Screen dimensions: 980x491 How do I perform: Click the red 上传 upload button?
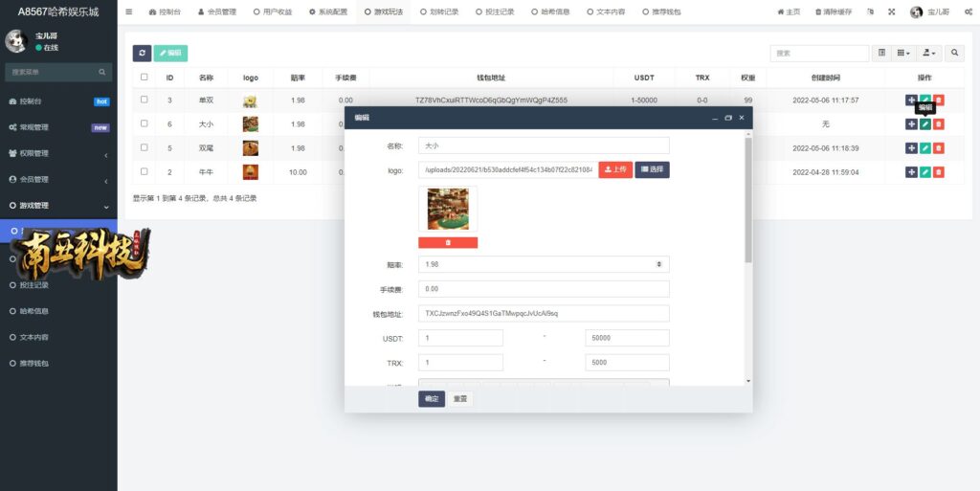(x=615, y=169)
